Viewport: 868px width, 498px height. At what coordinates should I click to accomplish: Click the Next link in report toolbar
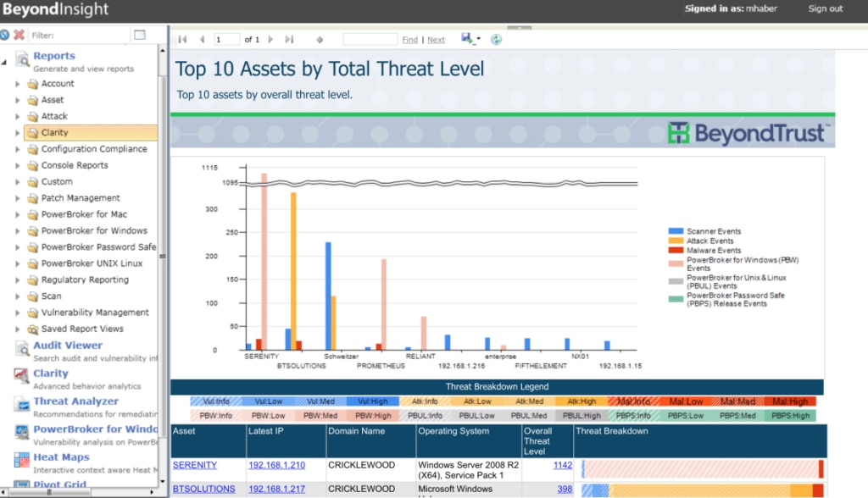(436, 40)
